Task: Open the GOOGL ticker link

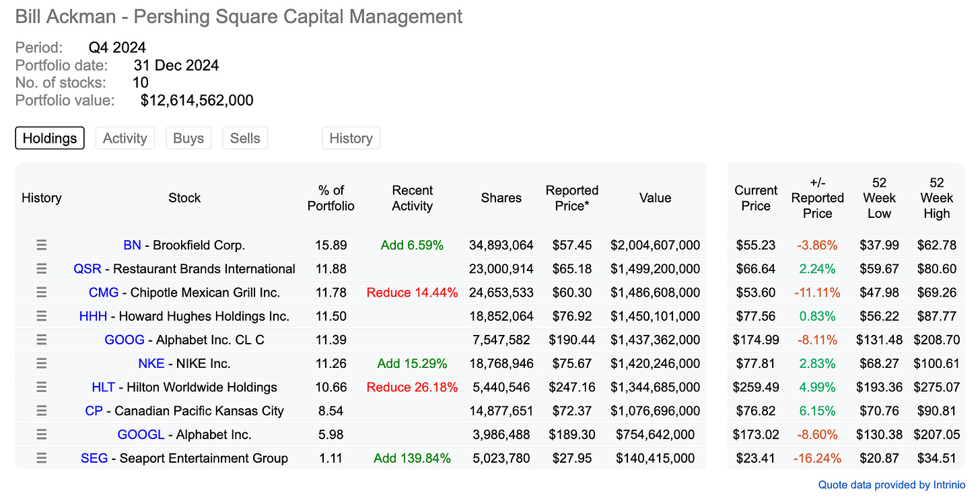Action: click(141, 434)
